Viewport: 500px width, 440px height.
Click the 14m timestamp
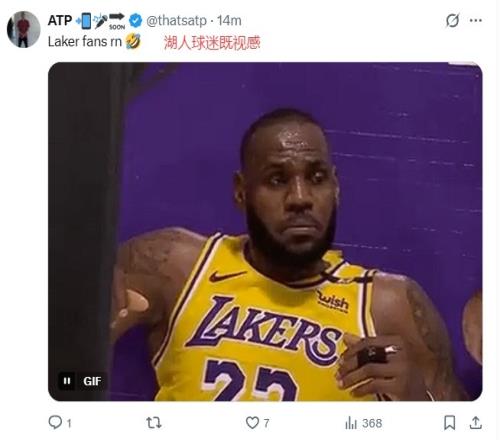click(x=229, y=21)
